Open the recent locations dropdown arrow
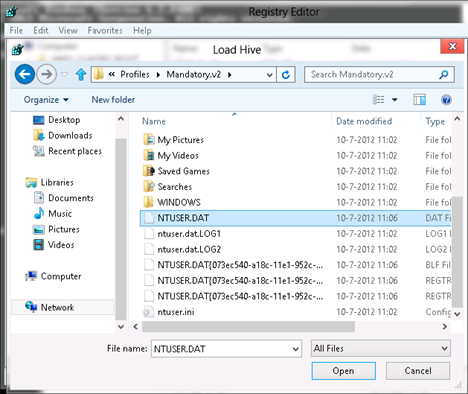This screenshot has height=394, width=468. 64,74
